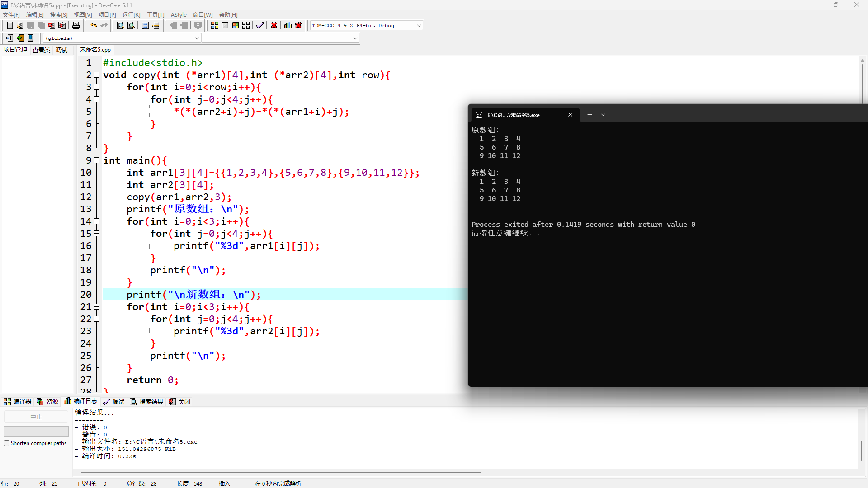Enable Shorten compiler paths checkbox
868x488 pixels.
(x=7, y=443)
